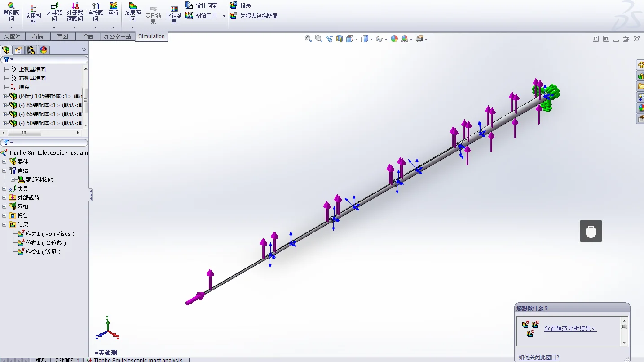Select 应力1 (-vonMises-) result item
This screenshot has width=644, height=362.
[50, 234]
